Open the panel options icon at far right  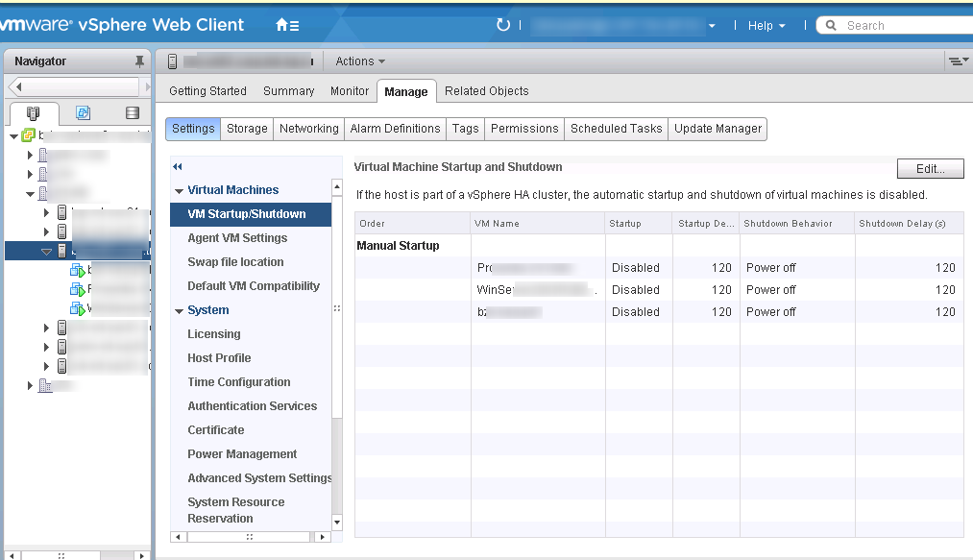[958, 61]
